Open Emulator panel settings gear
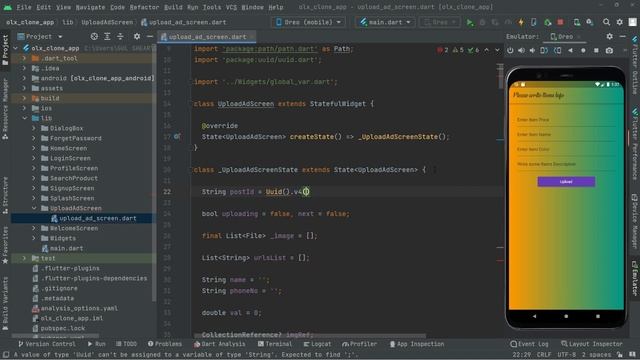Screen dimensions: 640x360 (609, 36)
